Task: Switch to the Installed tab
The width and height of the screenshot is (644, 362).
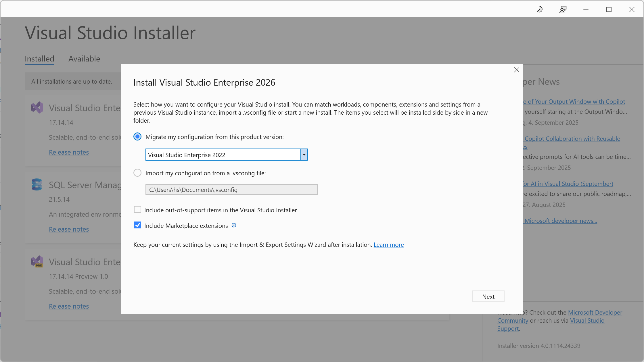Action: [39, 59]
